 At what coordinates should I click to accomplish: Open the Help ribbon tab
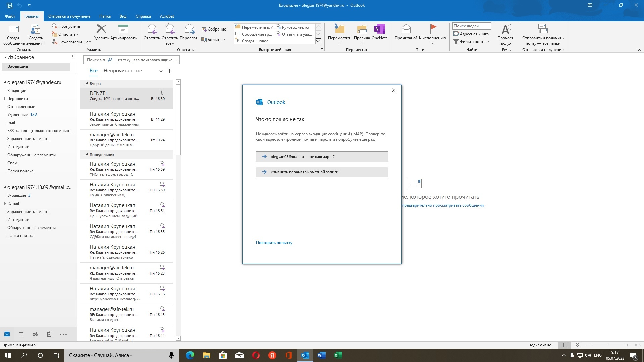[x=143, y=16]
